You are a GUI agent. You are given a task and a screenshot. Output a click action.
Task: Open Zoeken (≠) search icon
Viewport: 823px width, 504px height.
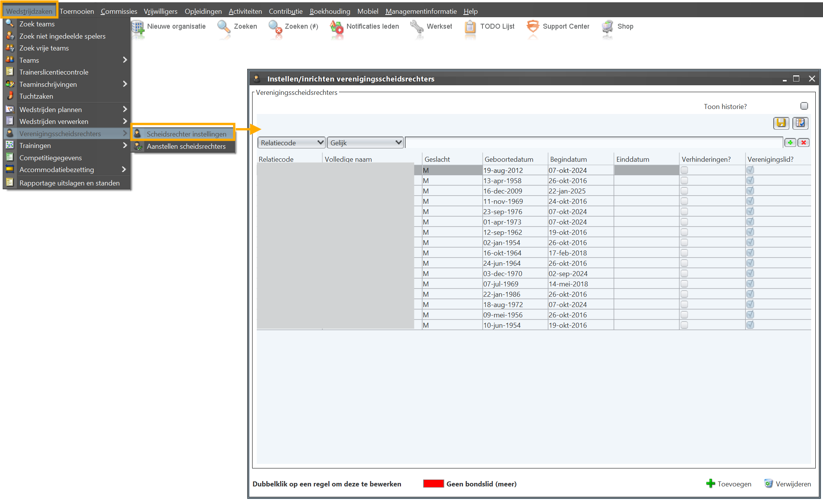click(275, 27)
